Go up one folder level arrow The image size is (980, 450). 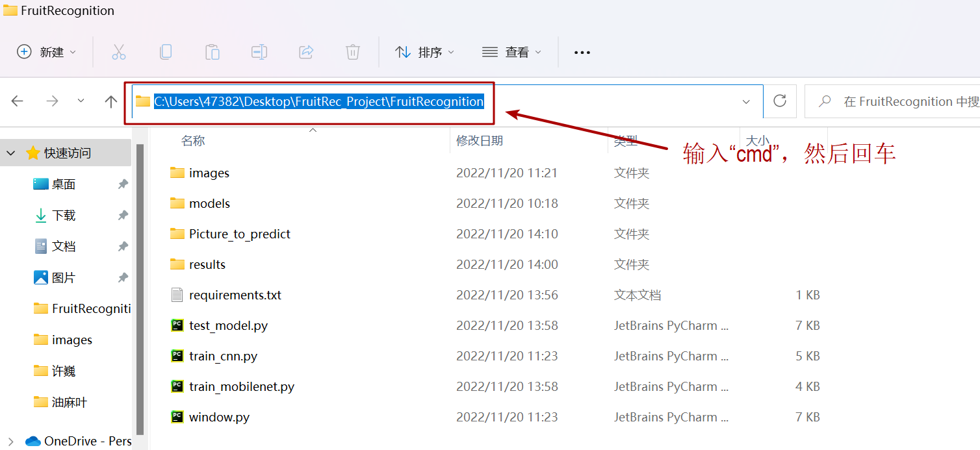(111, 101)
